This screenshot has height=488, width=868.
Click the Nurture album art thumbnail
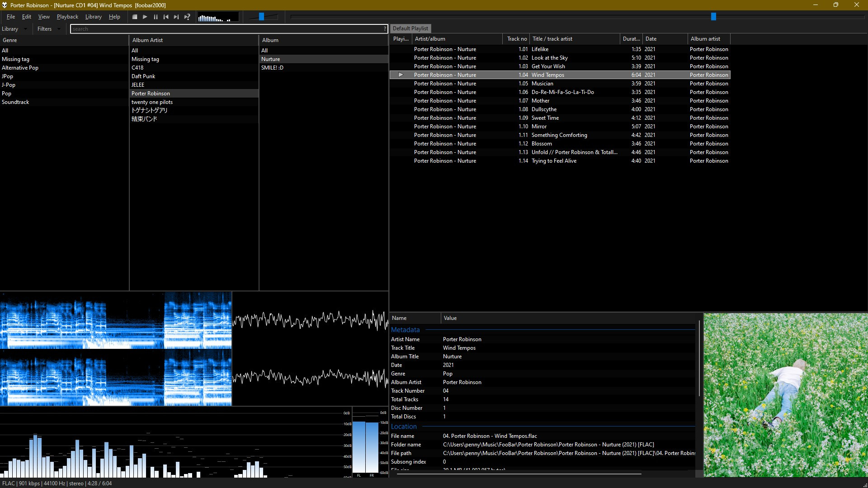[785, 395]
